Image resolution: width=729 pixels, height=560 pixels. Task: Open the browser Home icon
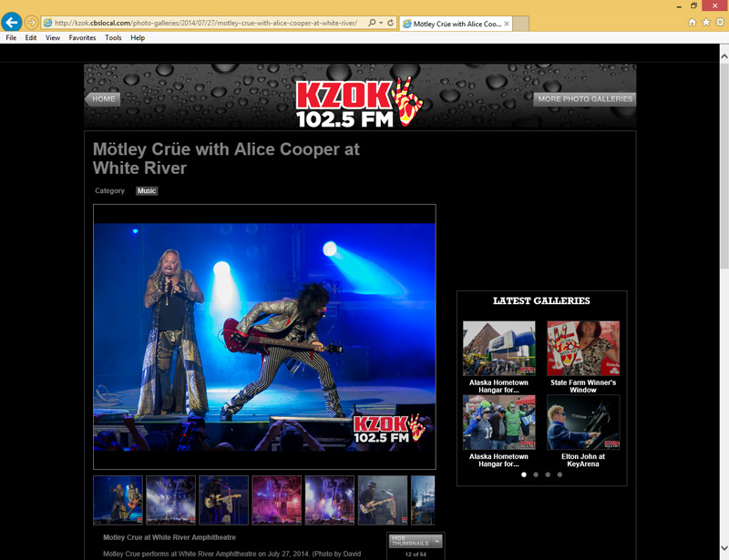(x=692, y=22)
